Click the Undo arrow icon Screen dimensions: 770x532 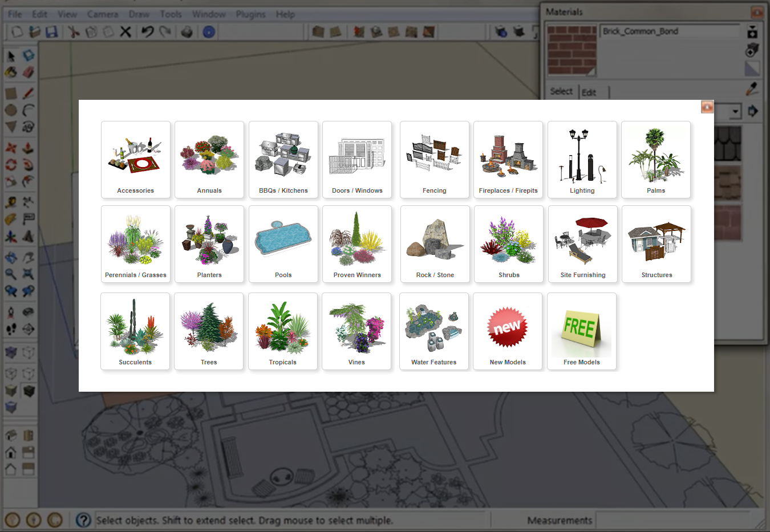click(148, 32)
